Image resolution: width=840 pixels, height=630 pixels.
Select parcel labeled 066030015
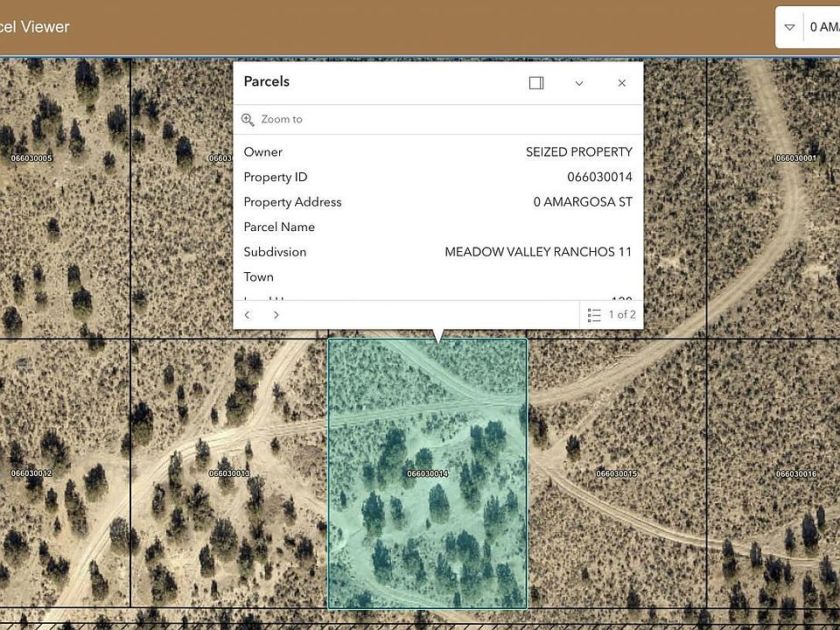coord(617,473)
